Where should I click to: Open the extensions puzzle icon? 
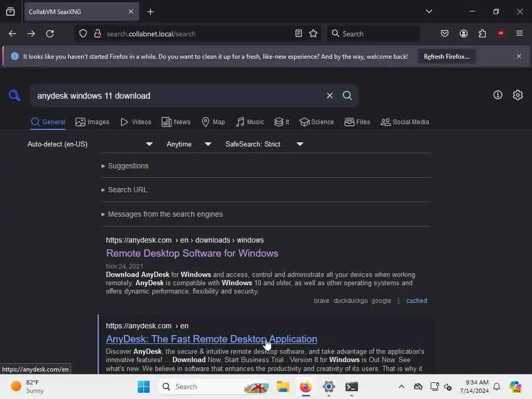pos(482,34)
